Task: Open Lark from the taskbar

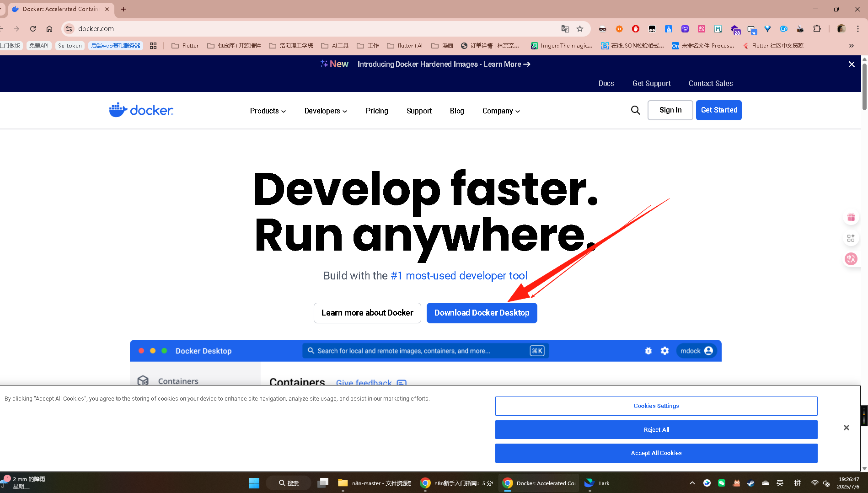Action: 597,483
